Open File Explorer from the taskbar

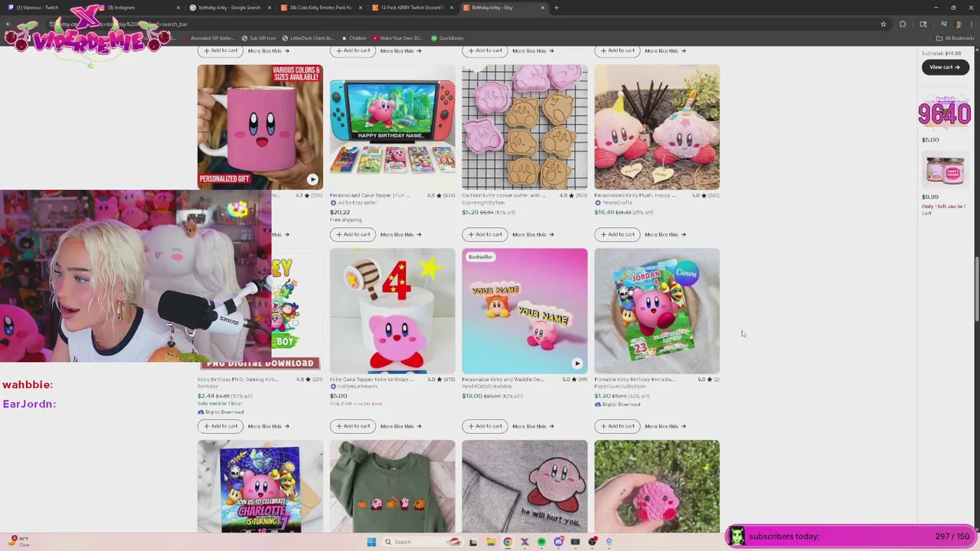point(491,542)
